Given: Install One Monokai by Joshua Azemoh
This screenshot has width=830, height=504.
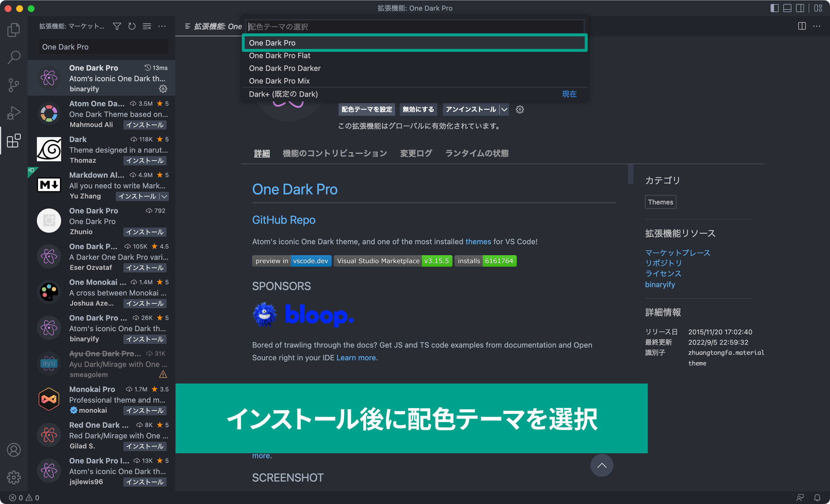Looking at the screenshot, I should click(x=145, y=303).
